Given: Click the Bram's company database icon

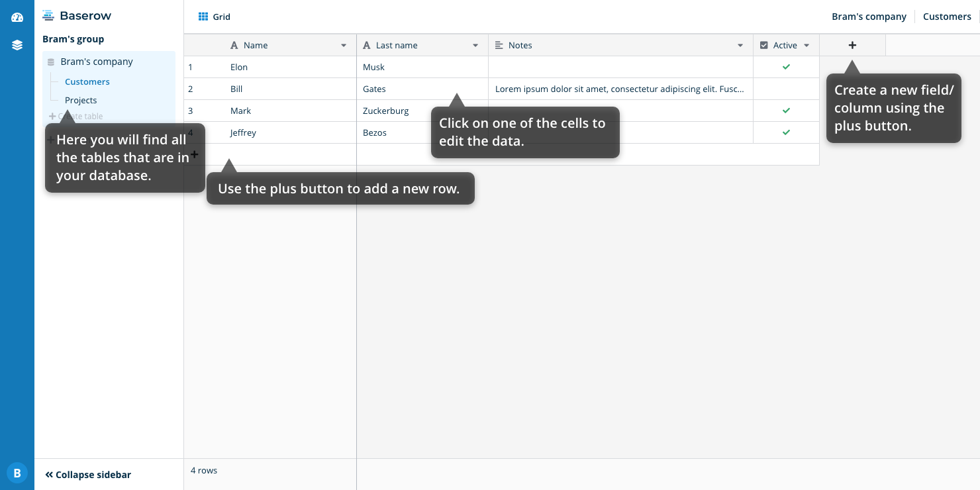Looking at the screenshot, I should click(51, 62).
